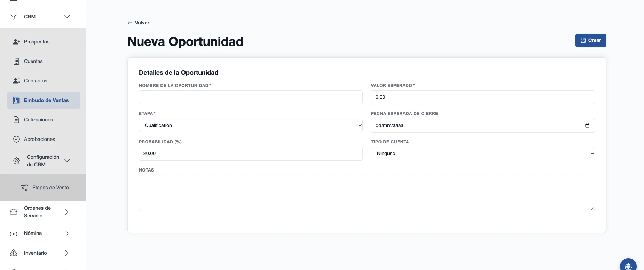Screen dimensions: 644x270
Task: Expand the Nómina section chevron
Action: 67,233
